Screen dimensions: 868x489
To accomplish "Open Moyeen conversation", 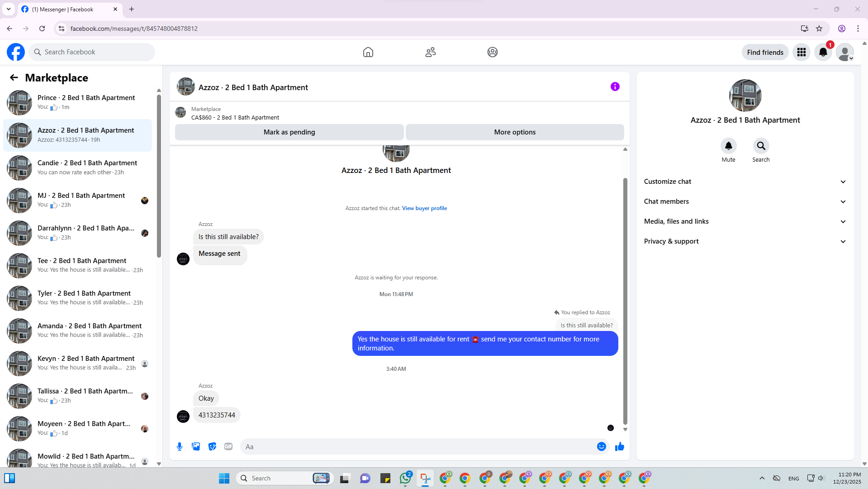I will (78, 429).
